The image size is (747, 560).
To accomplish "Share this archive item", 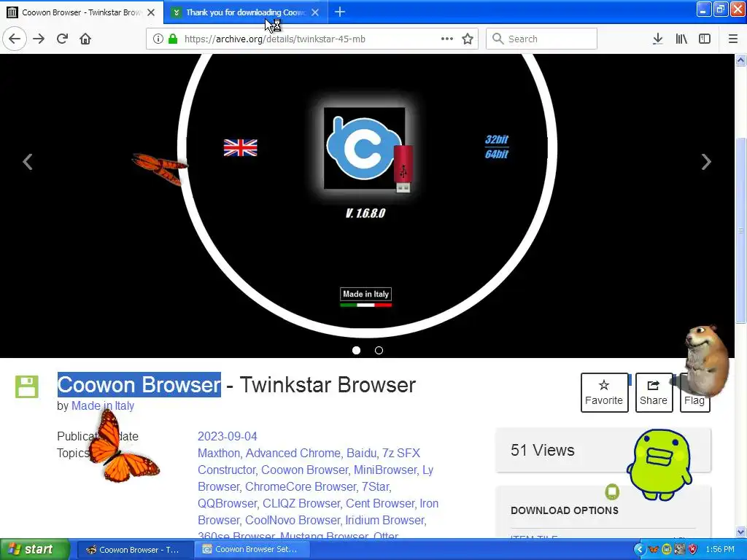I will (654, 392).
